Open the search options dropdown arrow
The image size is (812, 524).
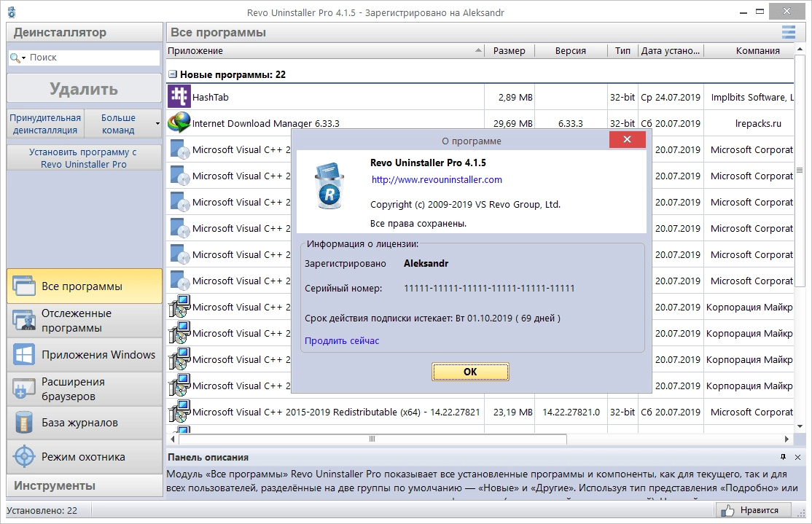[23, 58]
